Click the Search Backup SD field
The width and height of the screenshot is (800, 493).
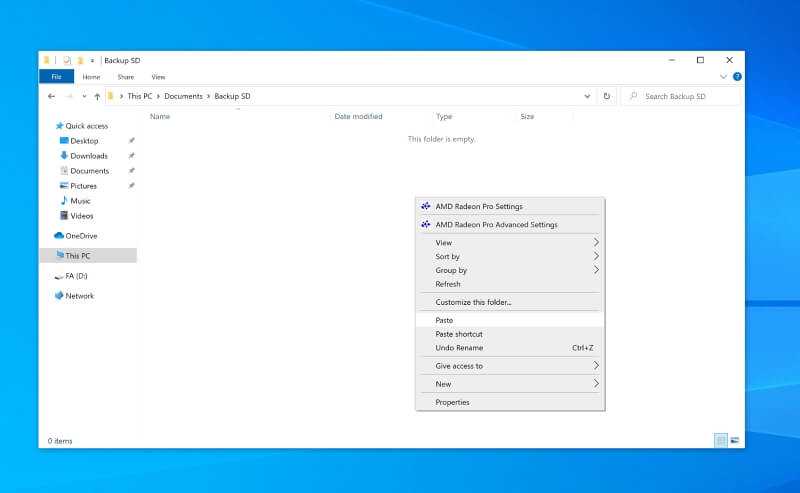click(681, 96)
